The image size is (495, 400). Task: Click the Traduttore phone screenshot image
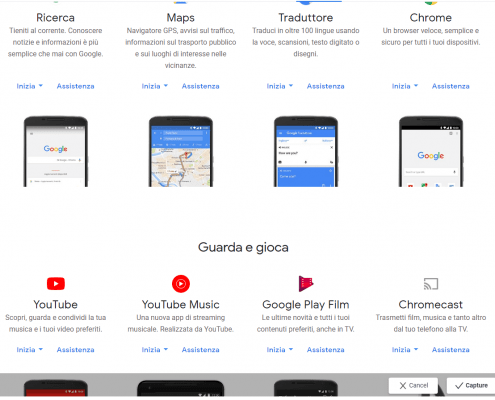(306, 151)
